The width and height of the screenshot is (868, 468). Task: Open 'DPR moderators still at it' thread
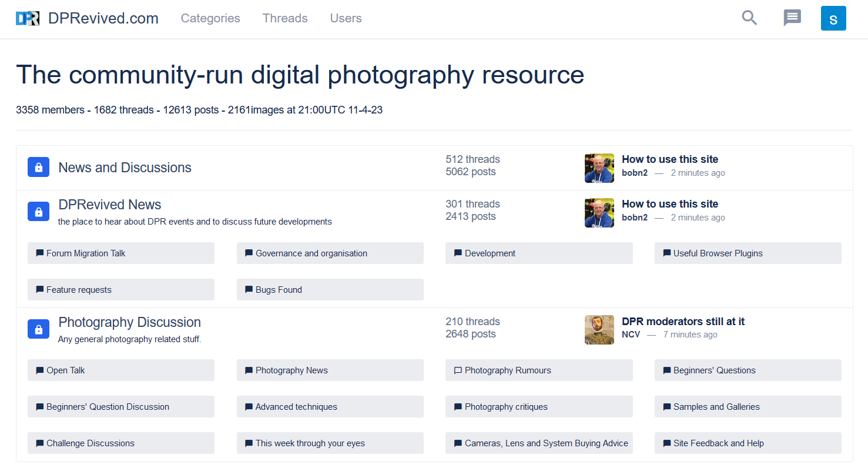point(683,322)
